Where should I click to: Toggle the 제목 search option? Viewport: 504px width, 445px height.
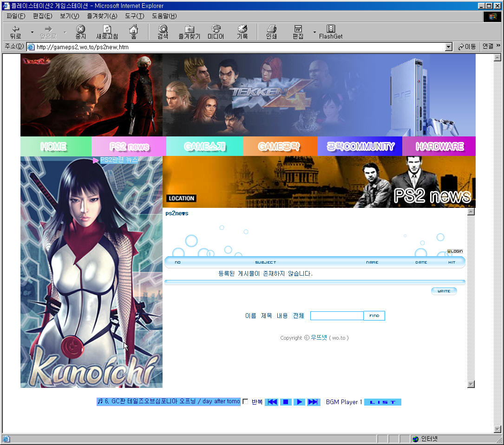[x=267, y=316]
